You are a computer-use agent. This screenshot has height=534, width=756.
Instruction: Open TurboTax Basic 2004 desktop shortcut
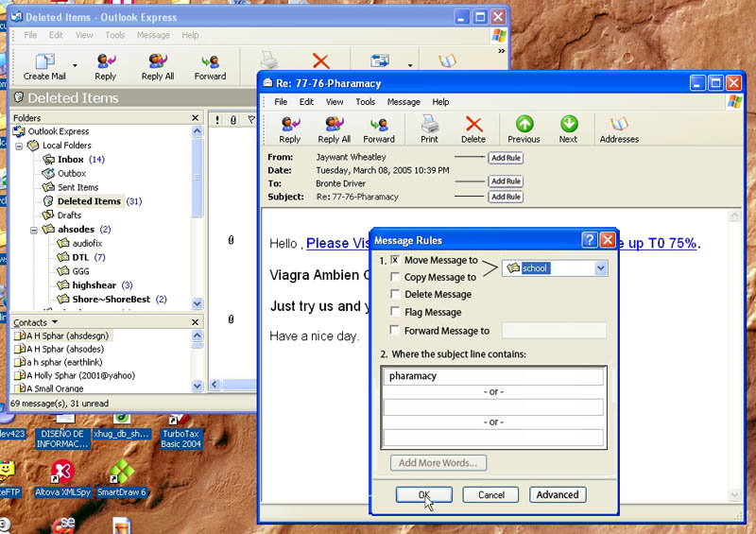click(180, 433)
